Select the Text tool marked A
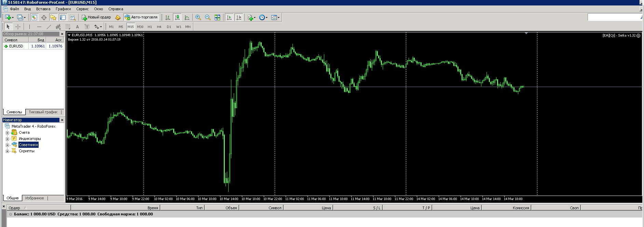The height and width of the screenshot is (227, 644). (77, 27)
